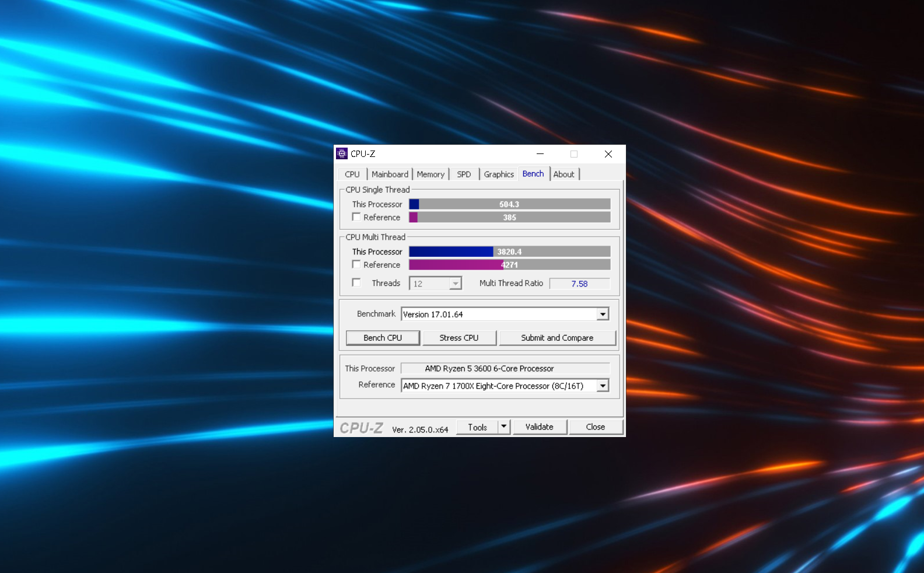
Task: Switch to the Memory tab
Action: pos(430,174)
